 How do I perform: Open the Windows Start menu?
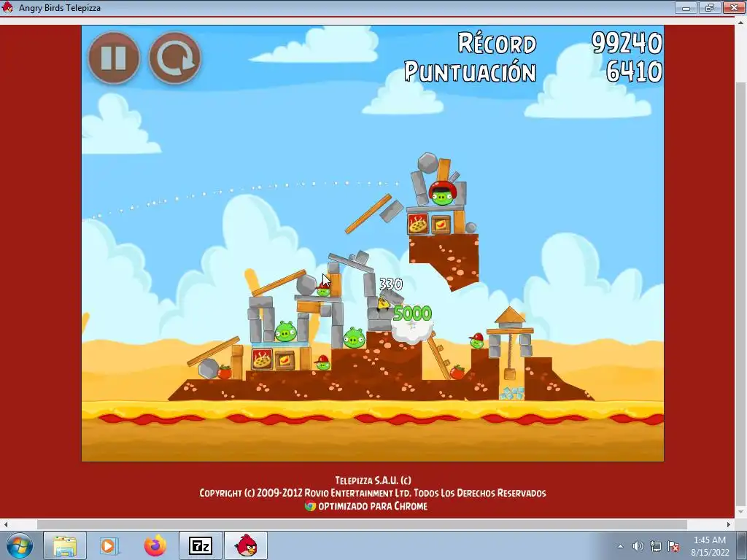[20, 545]
